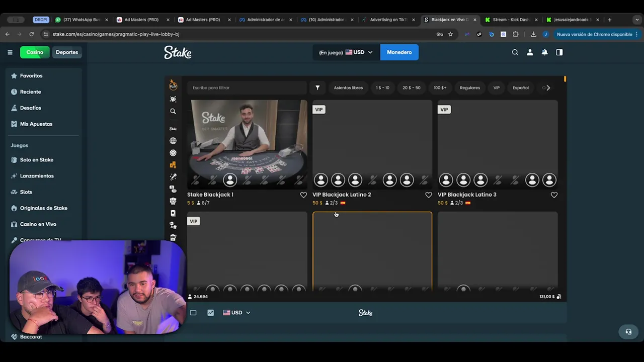This screenshot has height=362, width=644.
Task: Open the site search magnifier icon
Action: 515,52
